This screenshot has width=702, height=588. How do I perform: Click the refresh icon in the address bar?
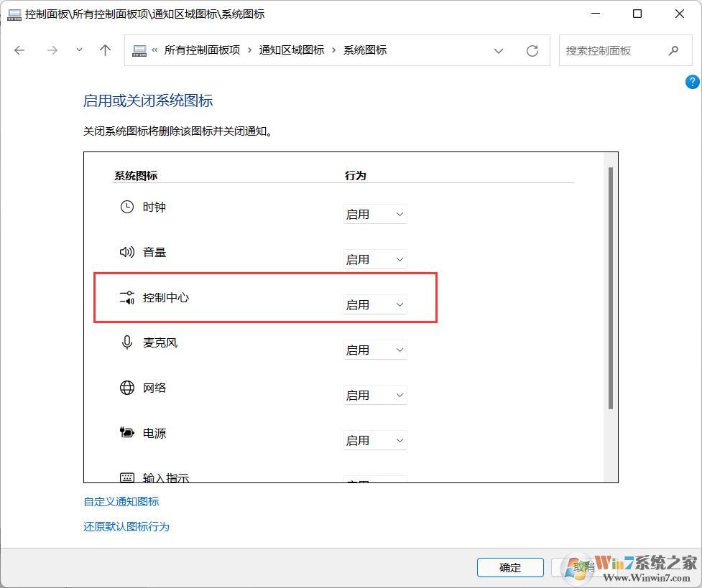click(x=532, y=50)
